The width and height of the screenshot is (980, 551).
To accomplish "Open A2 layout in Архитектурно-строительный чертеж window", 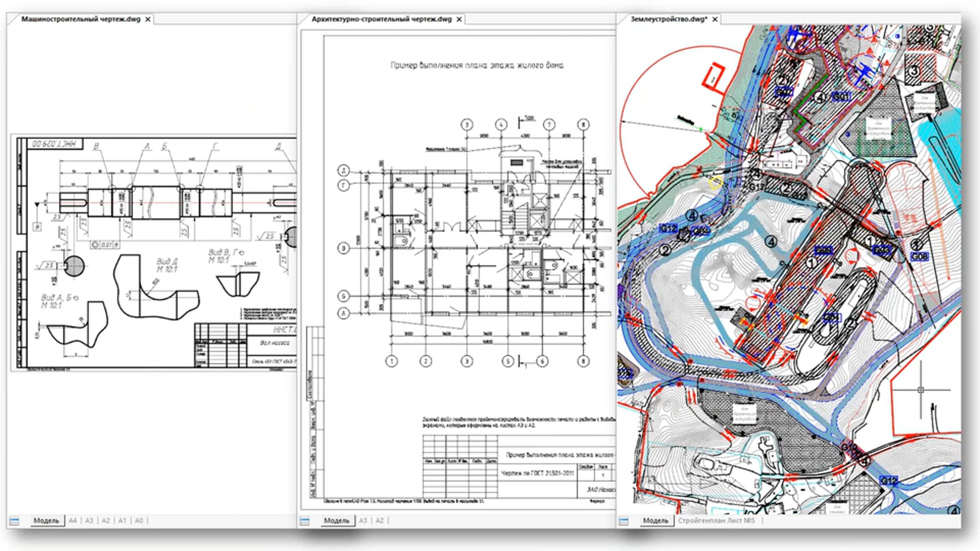I will 379,521.
